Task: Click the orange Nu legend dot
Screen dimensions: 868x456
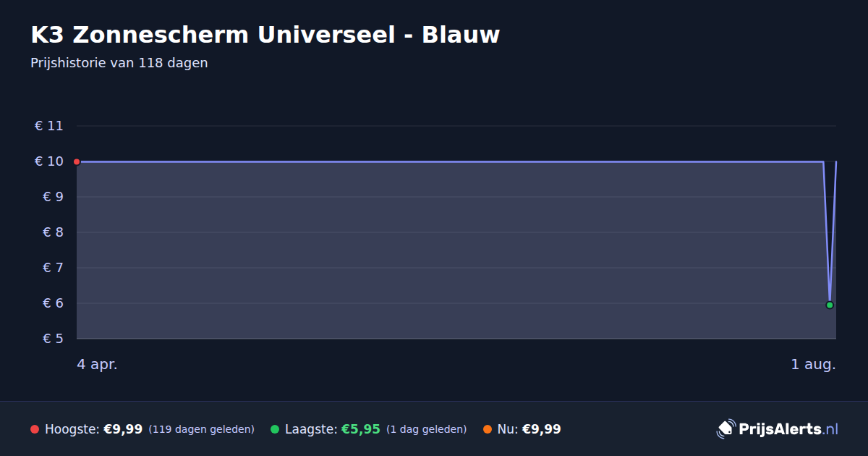Action: coord(488,429)
